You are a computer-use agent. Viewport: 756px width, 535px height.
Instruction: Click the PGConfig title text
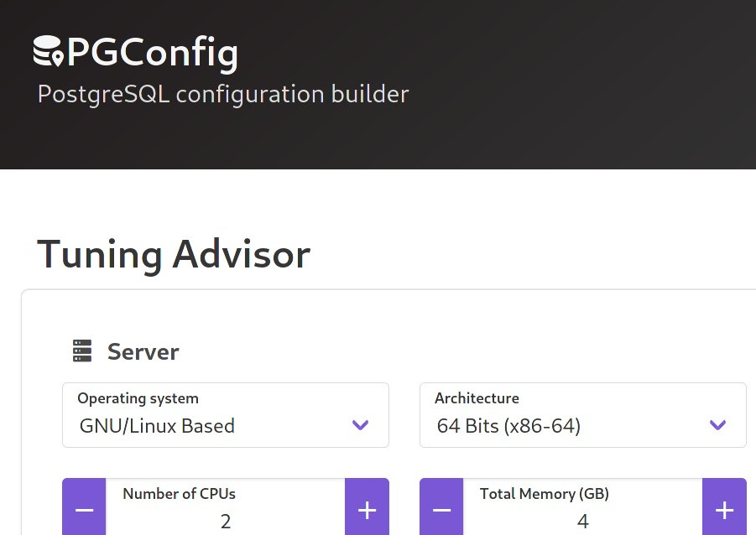pos(152,53)
